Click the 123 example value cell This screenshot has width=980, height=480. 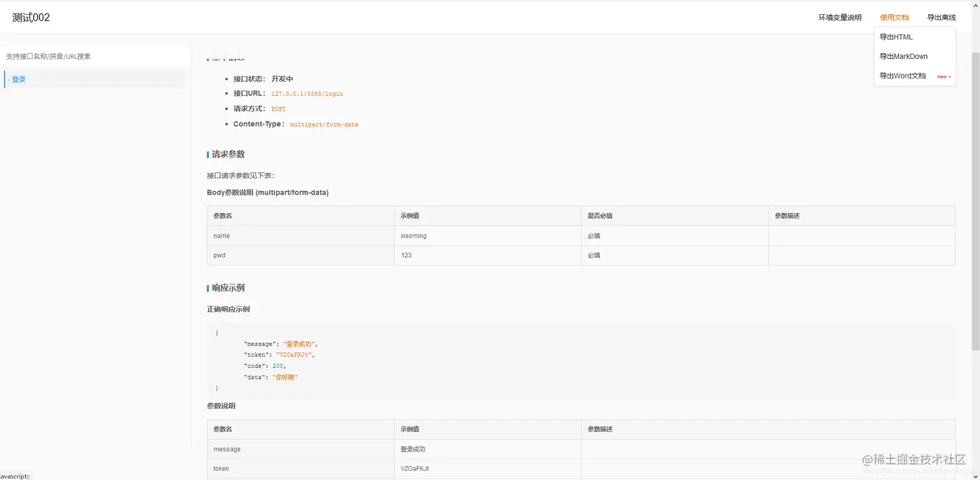[x=488, y=255]
